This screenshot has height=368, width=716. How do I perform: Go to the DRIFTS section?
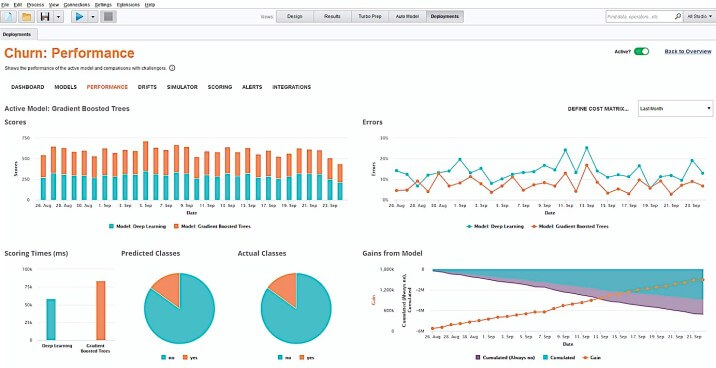147,87
